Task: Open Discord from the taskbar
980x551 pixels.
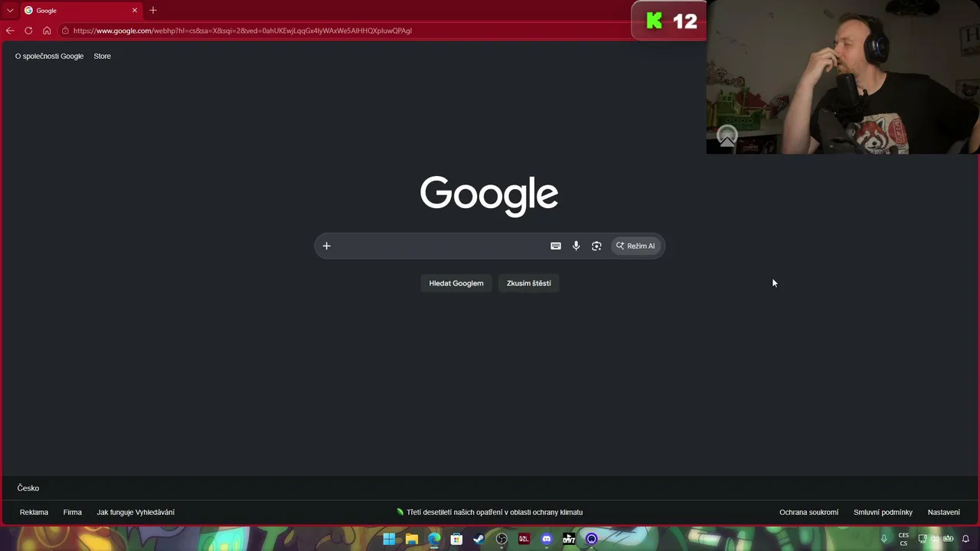Action: (x=546, y=539)
